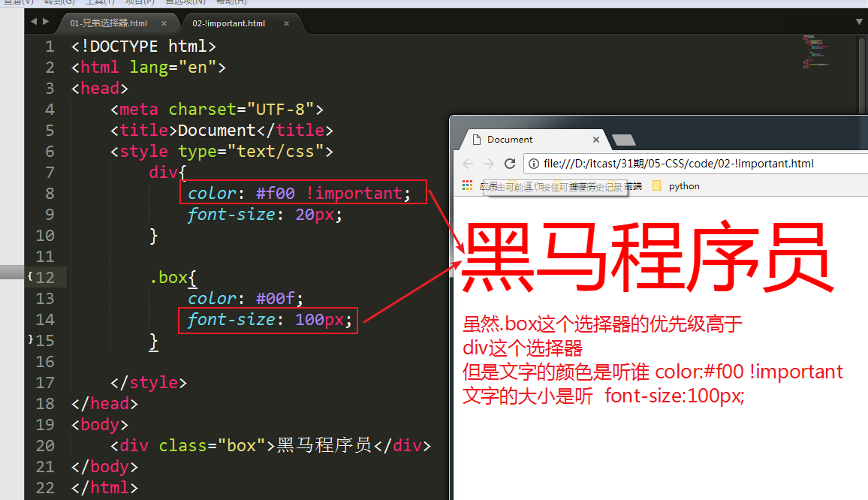Click the closing </html> tag line
This screenshot has height=500, width=868.
click(x=104, y=488)
